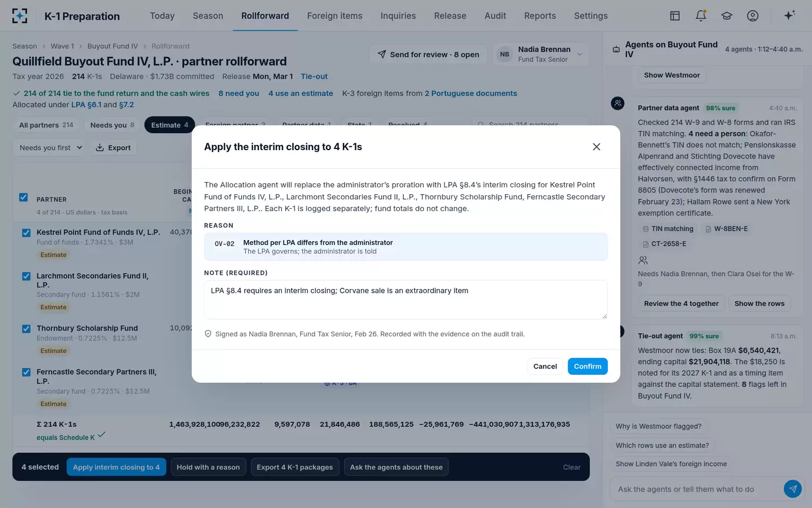Uncheck Kestrel Point Fund of Funds IV
The height and width of the screenshot is (508, 812).
pyautogui.click(x=26, y=233)
